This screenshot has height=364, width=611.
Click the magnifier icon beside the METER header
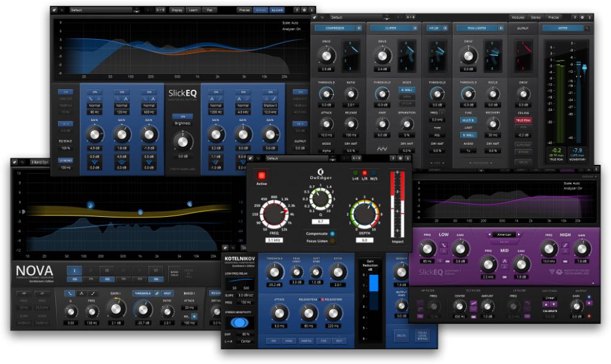(x=587, y=28)
